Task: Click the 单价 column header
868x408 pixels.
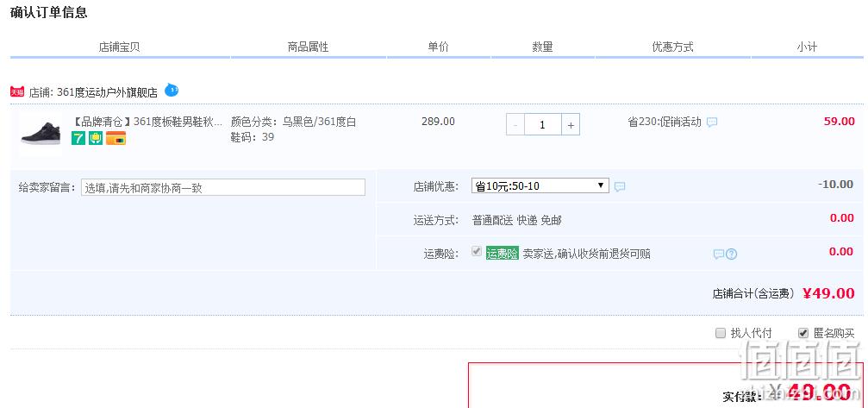Action: [439, 47]
